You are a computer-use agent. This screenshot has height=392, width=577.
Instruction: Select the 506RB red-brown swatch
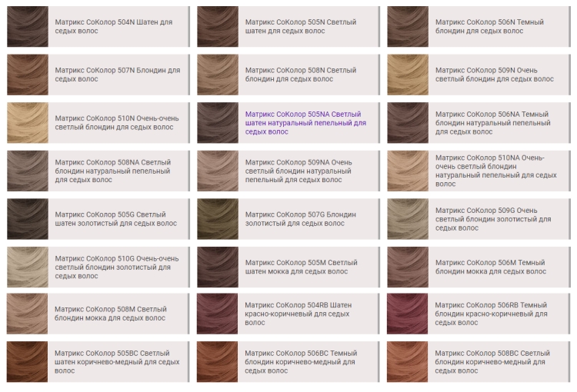(x=407, y=314)
